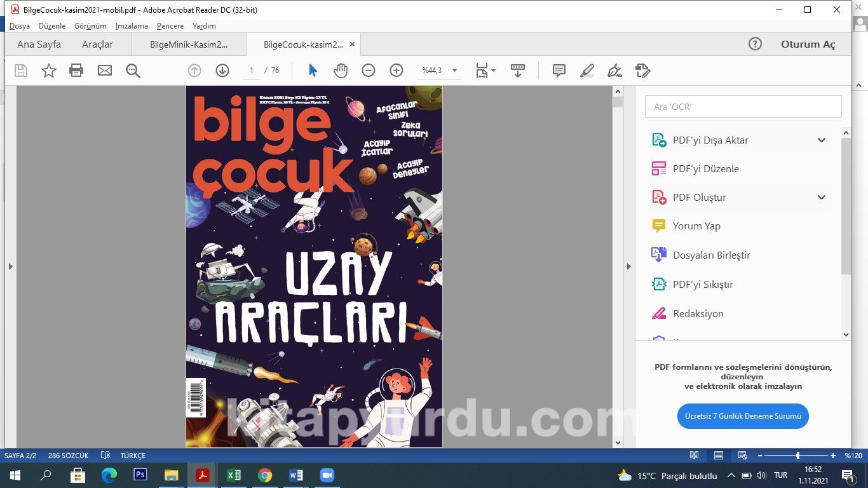Viewport: 868px width, 488px height.
Task: Close the BilgeCocuk-kasim2 tab
Action: coord(353,44)
